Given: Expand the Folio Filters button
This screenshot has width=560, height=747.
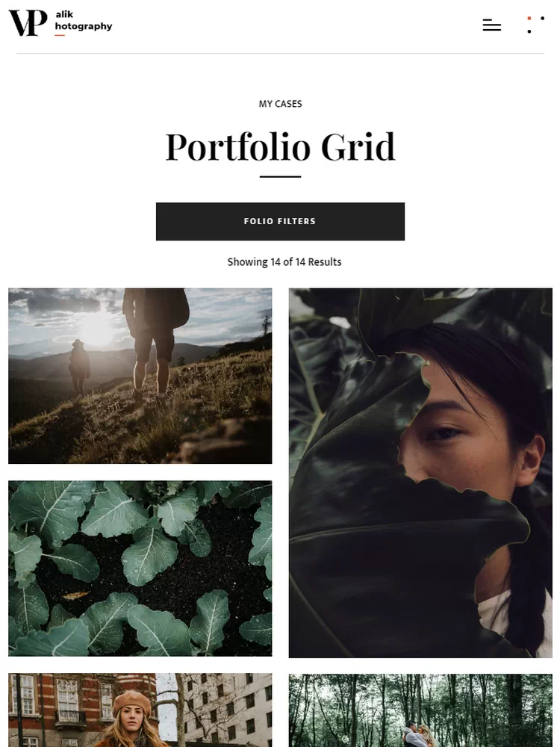Looking at the screenshot, I should [280, 221].
